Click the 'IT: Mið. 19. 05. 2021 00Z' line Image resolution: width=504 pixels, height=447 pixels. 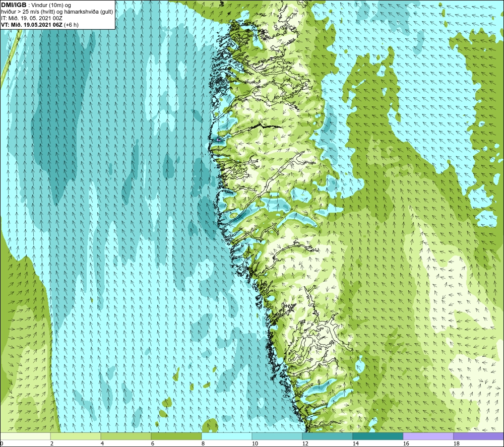pos(31,18)
